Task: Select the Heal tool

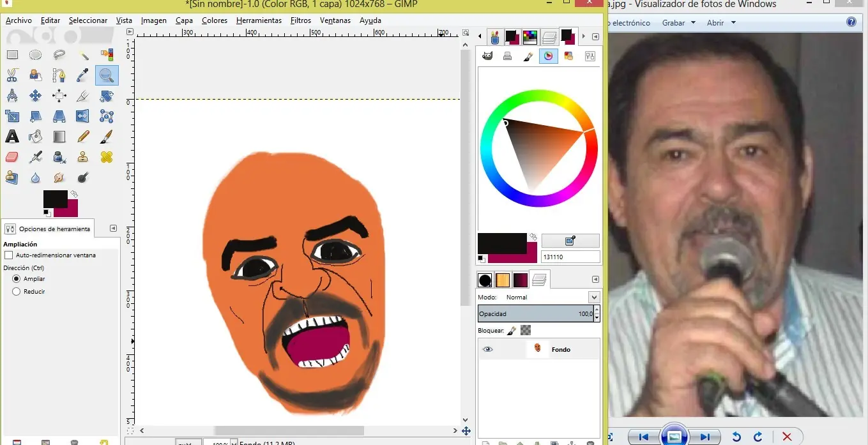Action: click(x=106, y=157)
